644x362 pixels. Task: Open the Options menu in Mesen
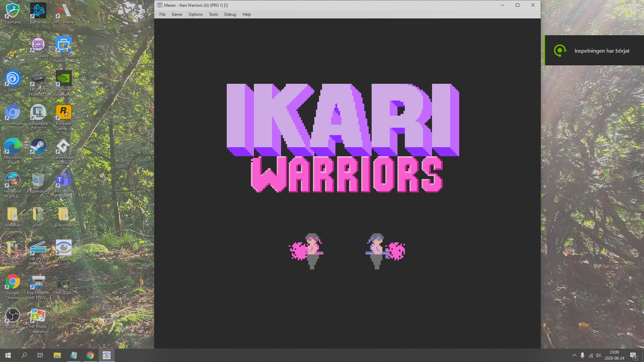196,14
